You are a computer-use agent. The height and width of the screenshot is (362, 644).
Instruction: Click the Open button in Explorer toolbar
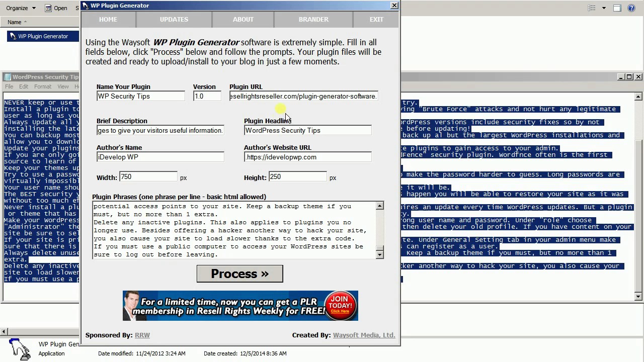tap(56, 8)
